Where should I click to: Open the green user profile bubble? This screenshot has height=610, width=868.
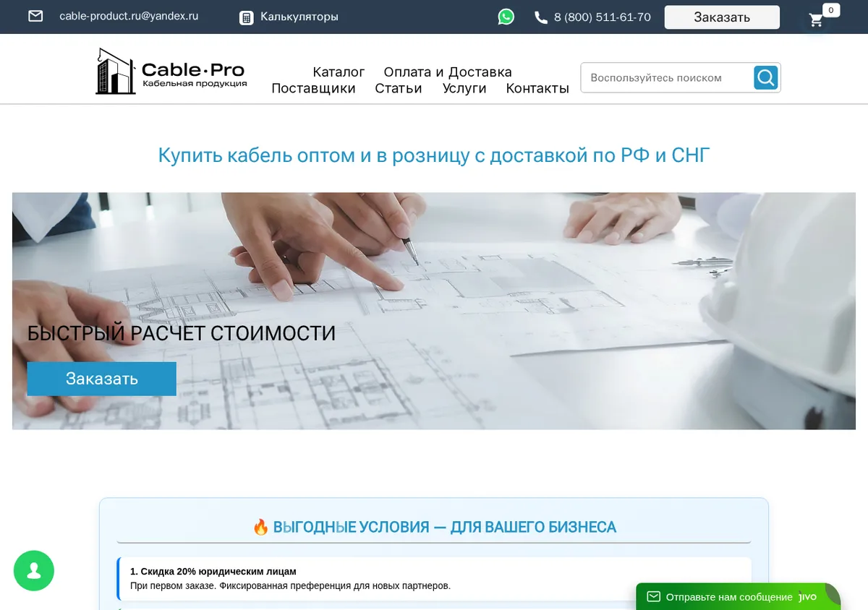[34, 571]
